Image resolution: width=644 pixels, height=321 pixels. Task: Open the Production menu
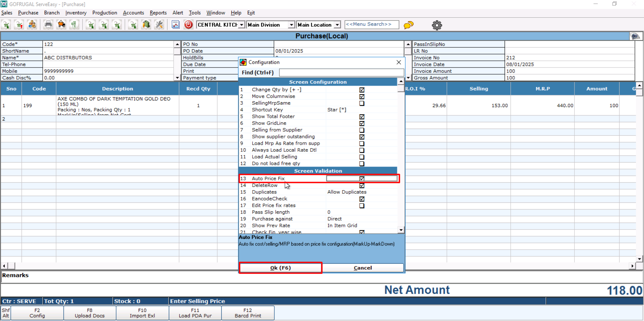tap(105, 13)
